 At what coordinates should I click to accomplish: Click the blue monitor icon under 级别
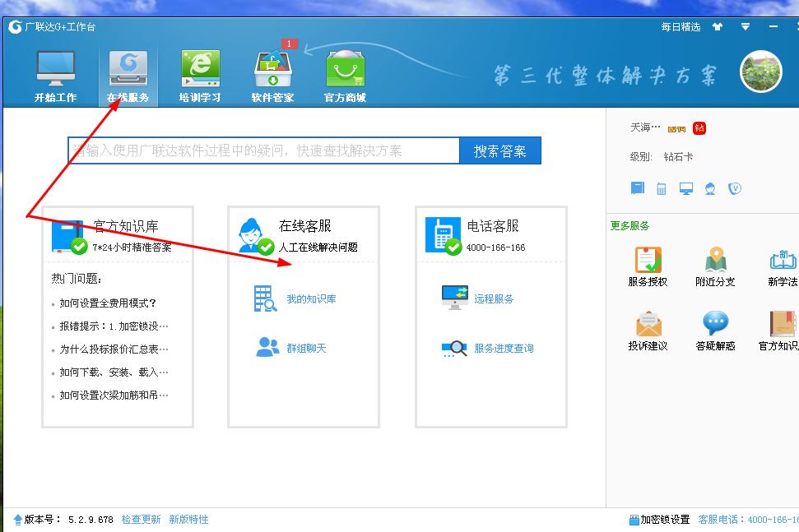pos(686,189)
